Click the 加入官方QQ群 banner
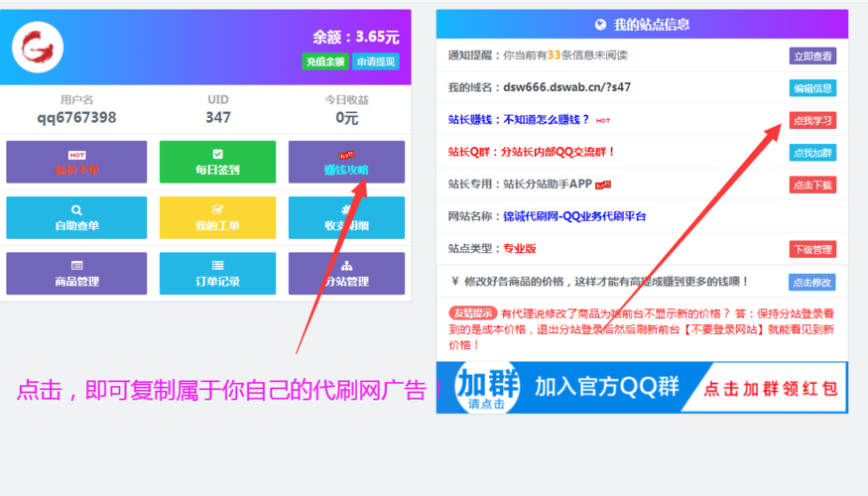The image size is (868, 496). point(642,388)
